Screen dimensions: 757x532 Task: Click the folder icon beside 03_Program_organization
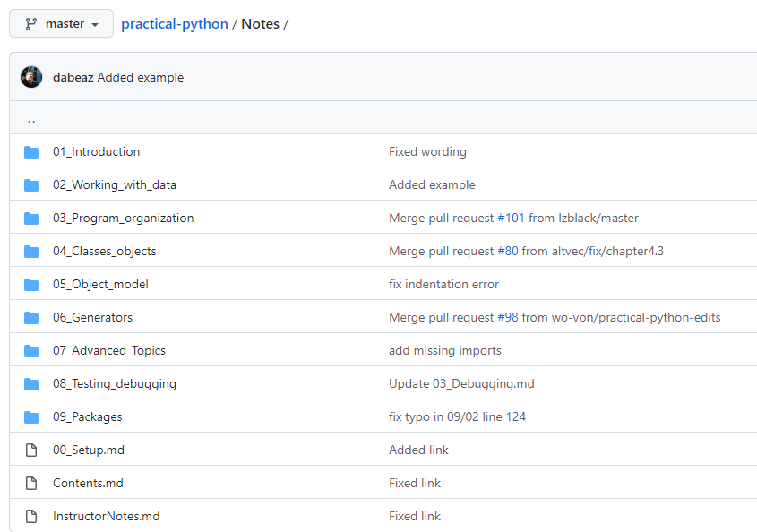click(x=31, y=219)
